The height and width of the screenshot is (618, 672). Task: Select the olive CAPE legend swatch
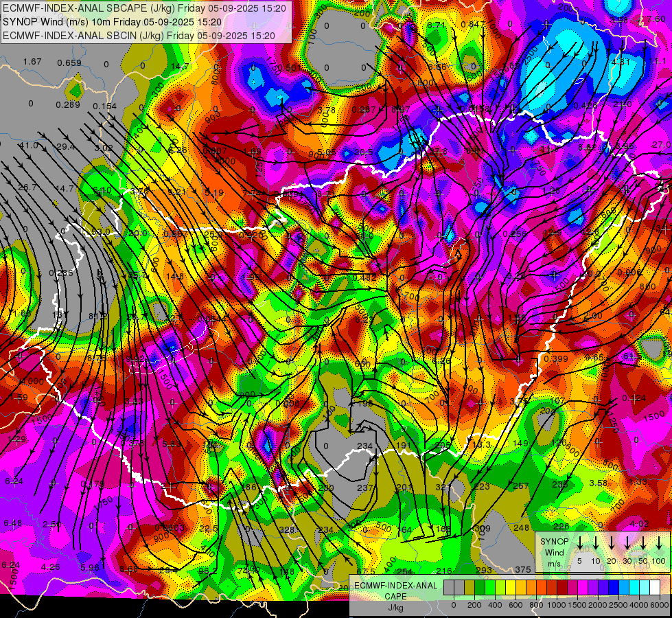(470, 587)
